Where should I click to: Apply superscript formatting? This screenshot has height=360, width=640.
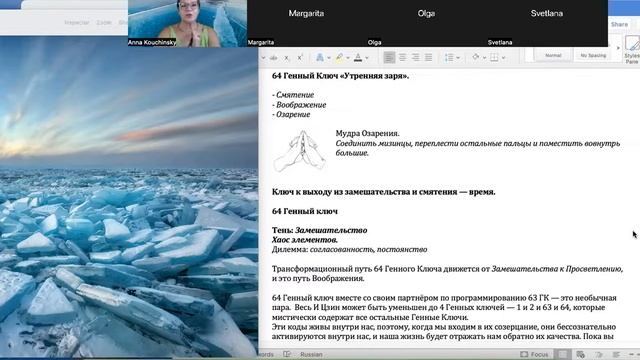(x=300, y=58)
